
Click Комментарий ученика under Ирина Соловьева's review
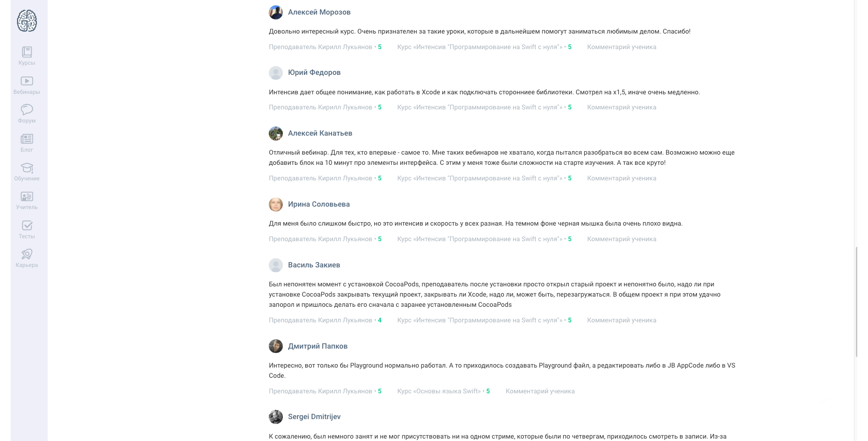pyautogui.click(x=622, y=239)
